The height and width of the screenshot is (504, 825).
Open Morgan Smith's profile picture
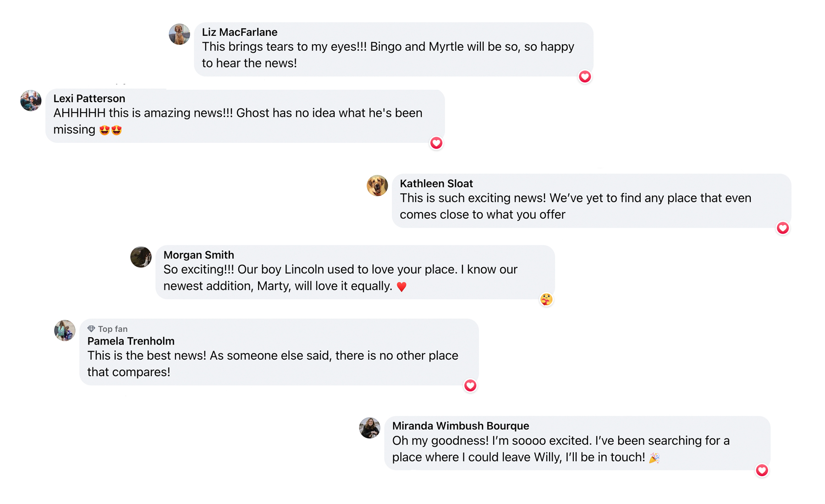(x=141, y=257)
